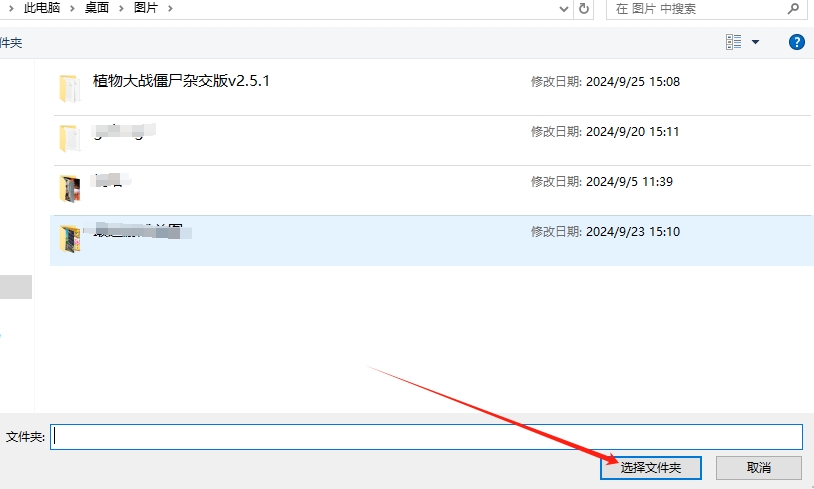The width and height of the screenshot is (814, 489).
Task: Click the change view layout icon
Action: click(x=734, y=42)
